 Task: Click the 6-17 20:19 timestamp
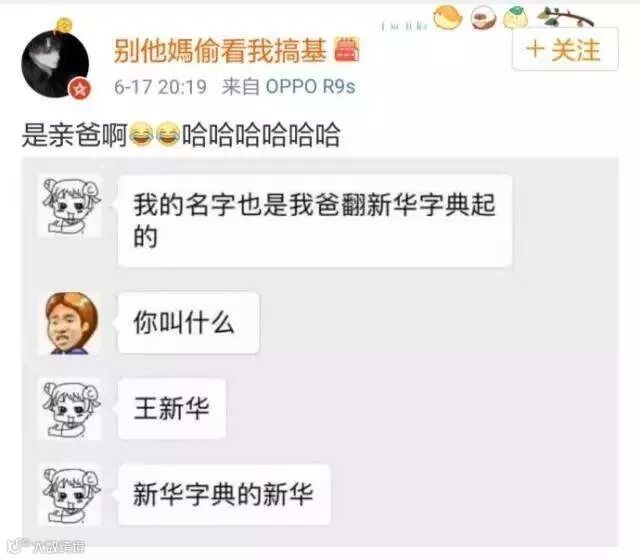pos(160,87)
